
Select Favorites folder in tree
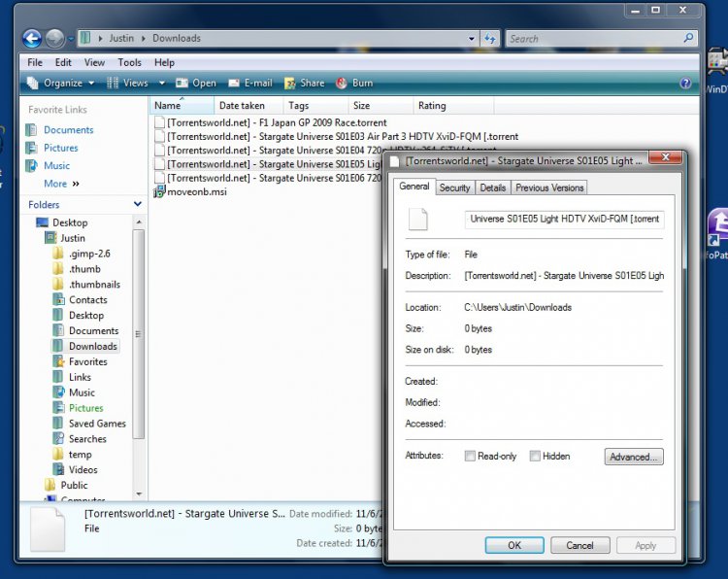87,361
